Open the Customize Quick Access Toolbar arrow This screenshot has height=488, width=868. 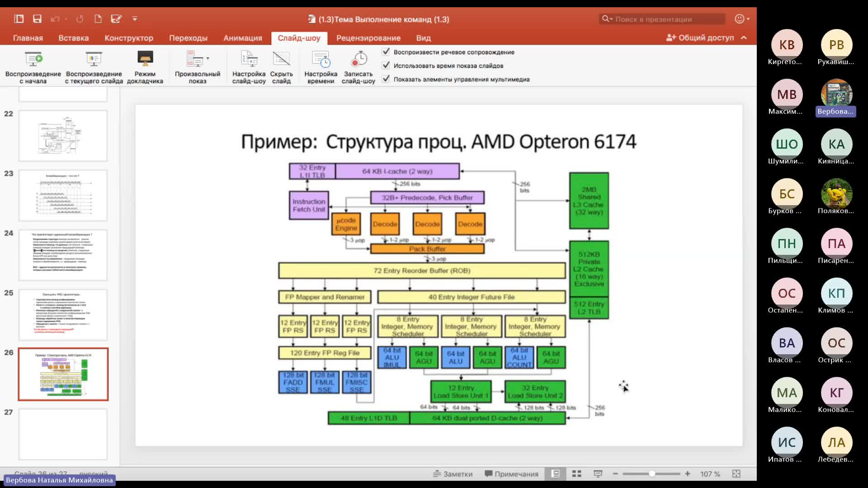[x=135, y=19]
